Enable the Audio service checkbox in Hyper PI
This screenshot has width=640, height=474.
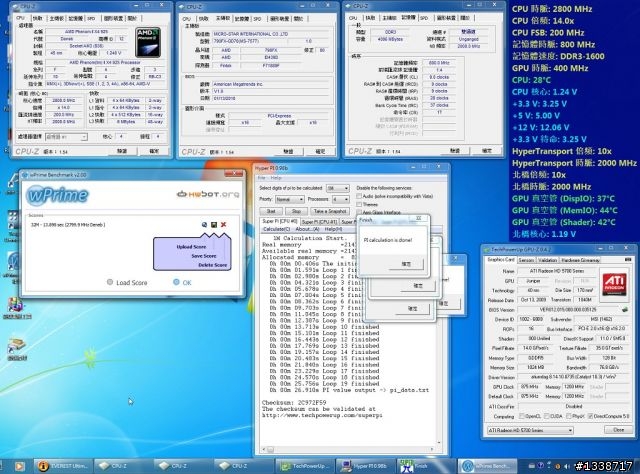click(x=359, y=196)
